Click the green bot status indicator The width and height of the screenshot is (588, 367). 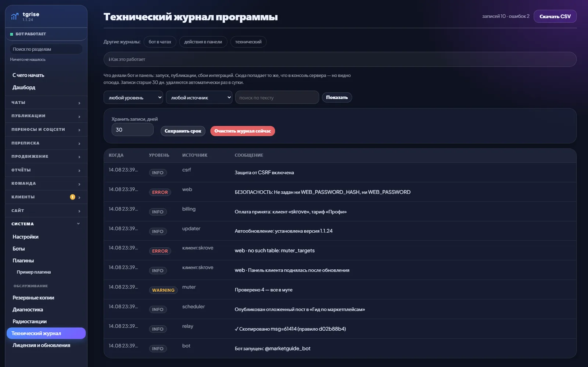(12, 34)
